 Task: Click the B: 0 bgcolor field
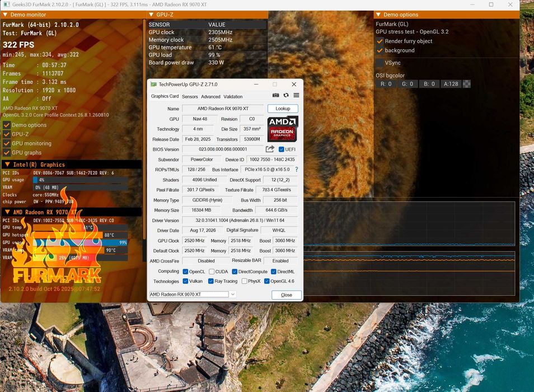(x=429, y=84)
